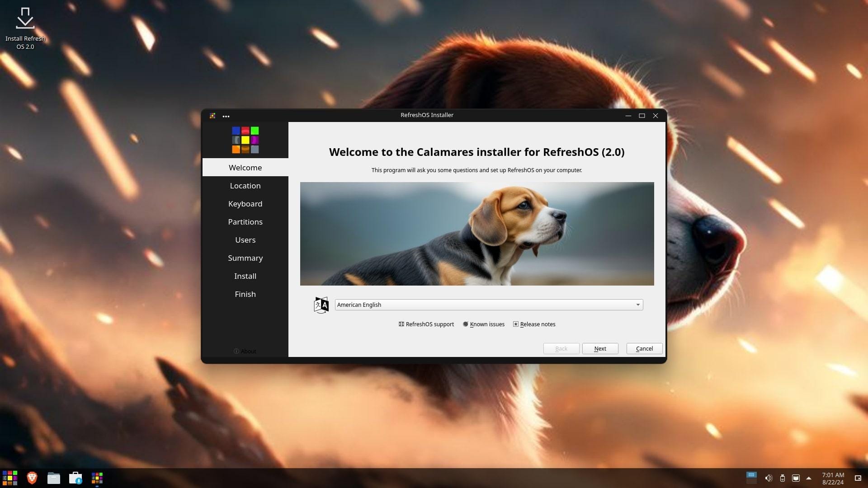Screen dimensions: 868x488
Task: Open the three-dots menu in the installer title bar
Action: [226, 116]
